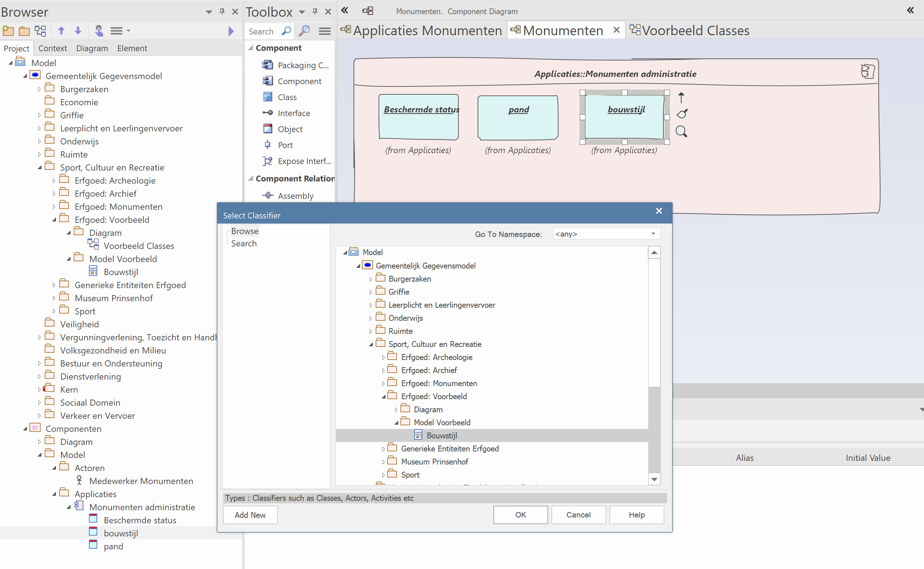Click the Interface tool in Toolbox
Screen dimensions: 924x569
(x=293, y=113)
